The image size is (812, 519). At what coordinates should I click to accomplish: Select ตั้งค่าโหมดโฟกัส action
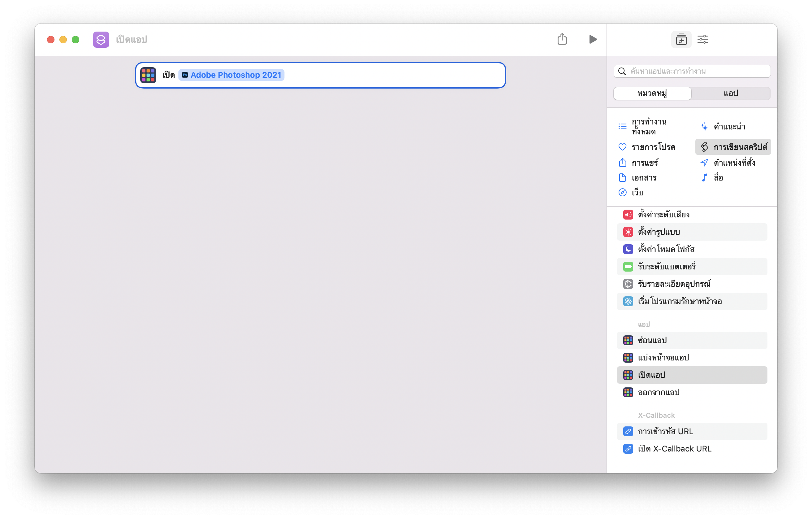coord(666,249)
